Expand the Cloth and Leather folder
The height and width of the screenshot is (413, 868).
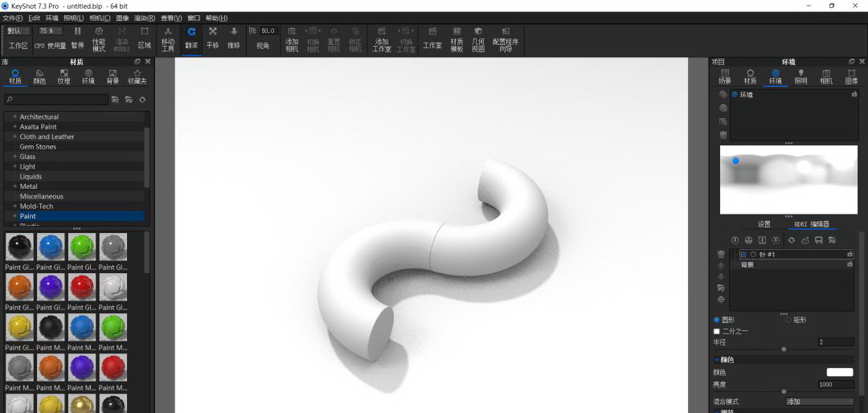[15, 137]
